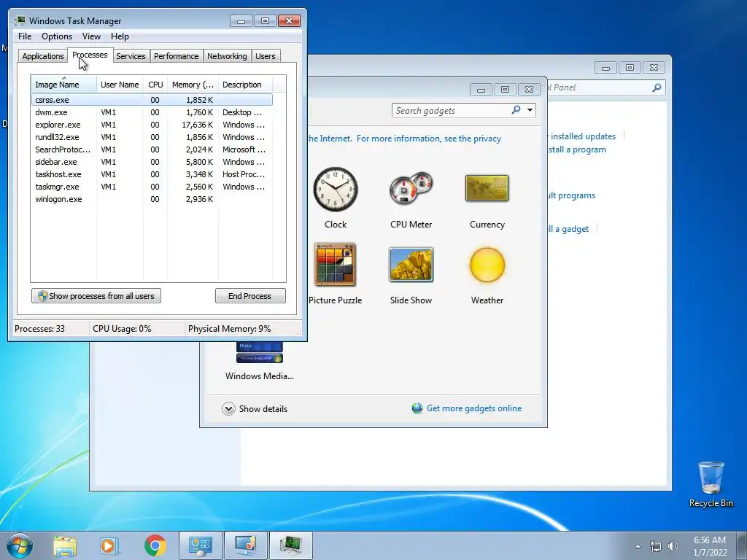Choose the Picture Puzzle gadget
Viewport: 747px width, 560px height.
coord(336,264)
